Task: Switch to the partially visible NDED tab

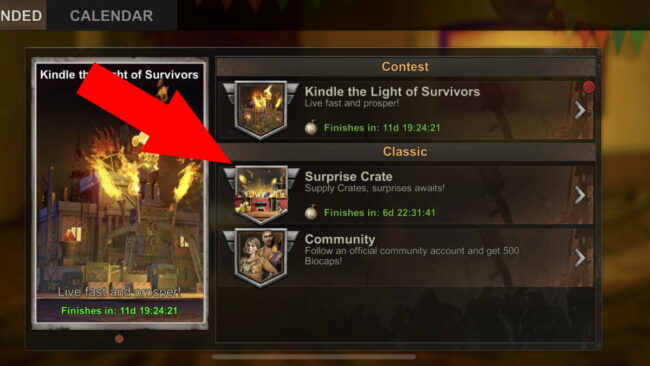Action: pos(22,16)
